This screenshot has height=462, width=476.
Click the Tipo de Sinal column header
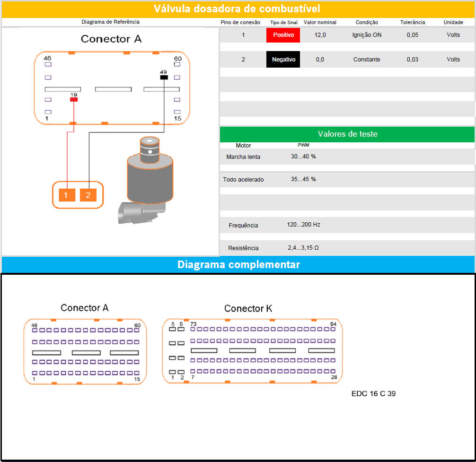tap(283, 22)
